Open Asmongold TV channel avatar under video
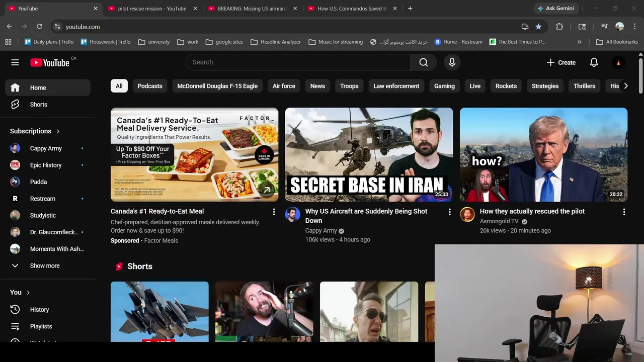644x362 pixels. click(467, 215)
